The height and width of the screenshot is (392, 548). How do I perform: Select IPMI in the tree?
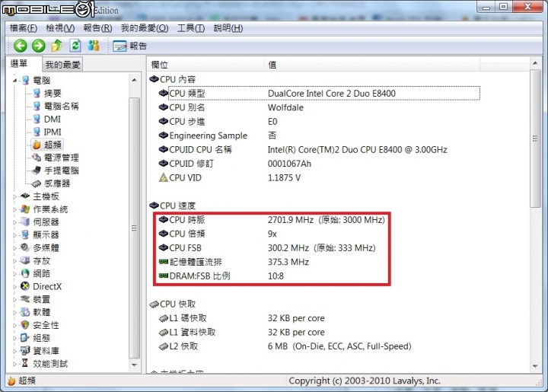click(x=53, y=132)
